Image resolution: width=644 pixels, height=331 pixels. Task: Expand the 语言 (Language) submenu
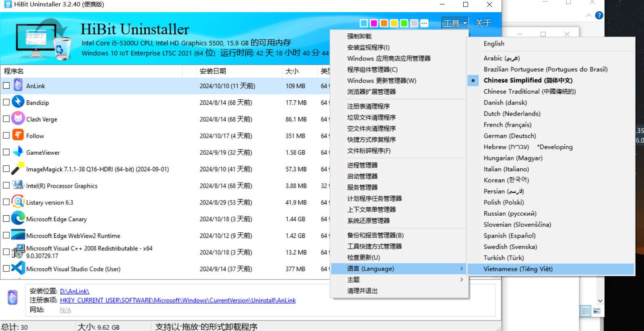click(x=399, y=269)
